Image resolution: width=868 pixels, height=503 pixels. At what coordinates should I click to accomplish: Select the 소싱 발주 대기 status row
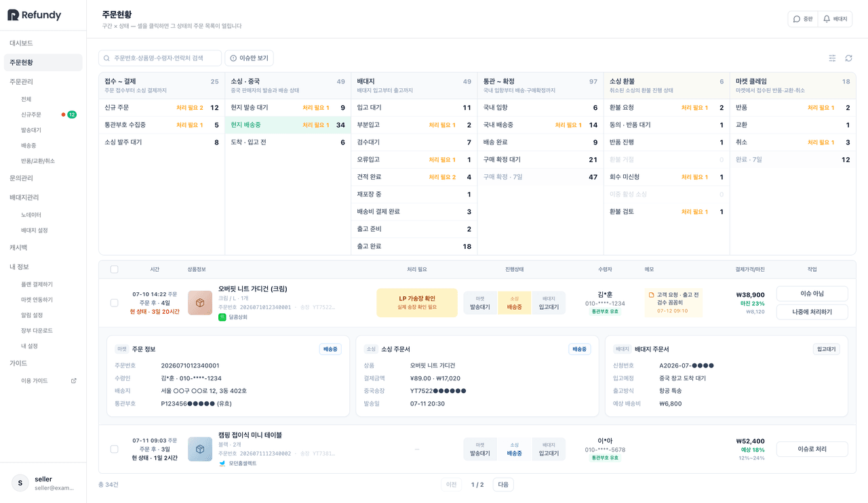pos(161,142)
